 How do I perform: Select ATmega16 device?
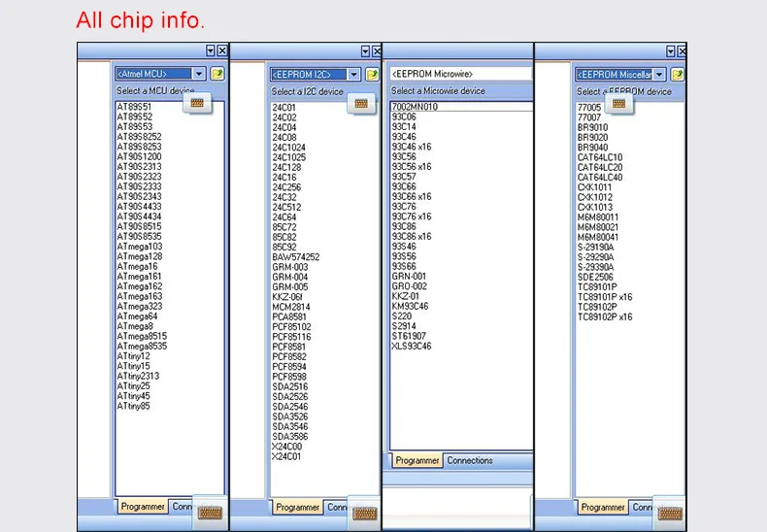(x=137, y=266)
